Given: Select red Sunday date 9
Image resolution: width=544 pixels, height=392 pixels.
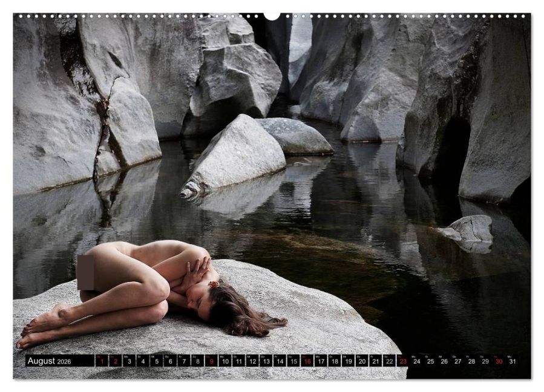Looking at the screenshot, I should click(212, 361).
